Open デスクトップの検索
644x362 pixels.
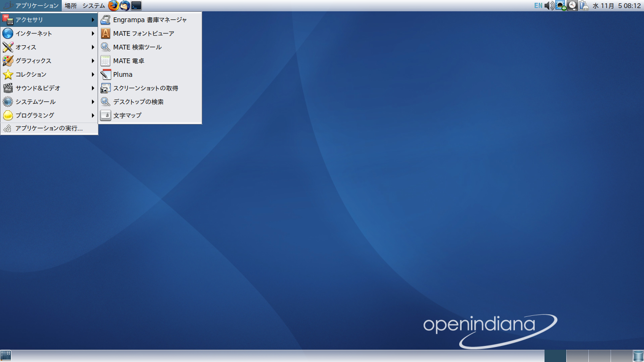(150, 102)
